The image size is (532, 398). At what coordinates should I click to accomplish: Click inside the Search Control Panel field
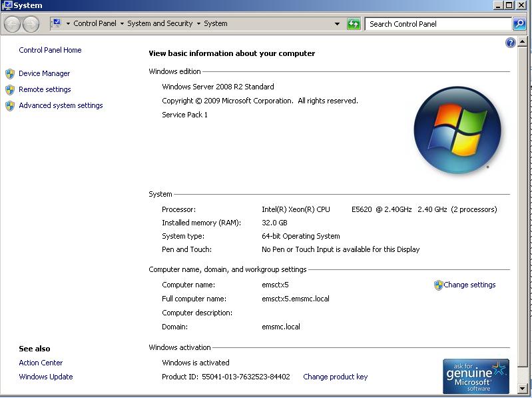click(x=437, y=24)
